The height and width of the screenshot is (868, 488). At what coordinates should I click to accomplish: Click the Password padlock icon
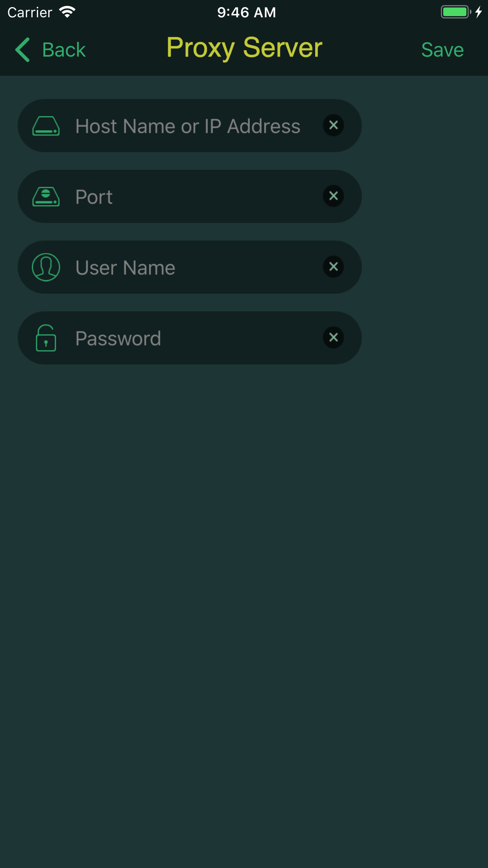[46, 338]
